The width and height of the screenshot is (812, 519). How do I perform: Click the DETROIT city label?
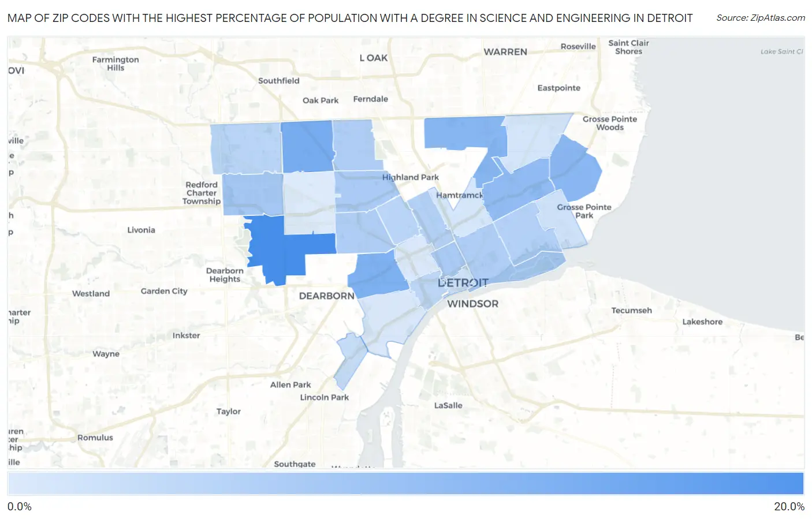click(x=463, y=283)
